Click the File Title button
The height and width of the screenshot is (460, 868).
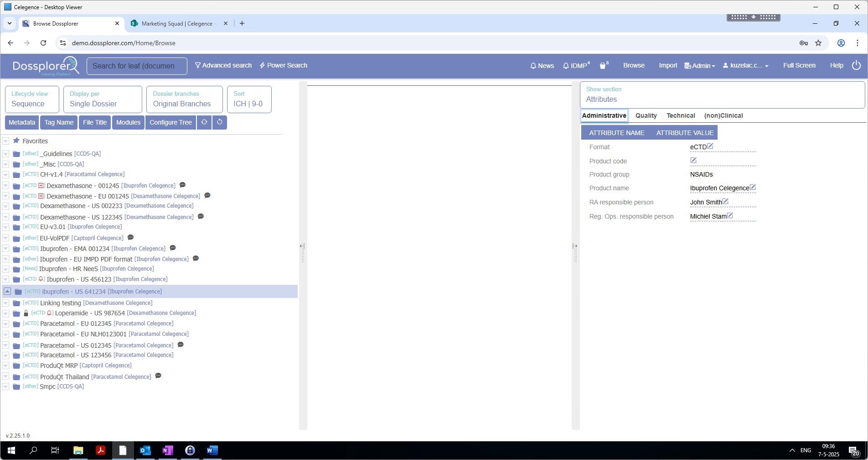[x=95, y=122]
